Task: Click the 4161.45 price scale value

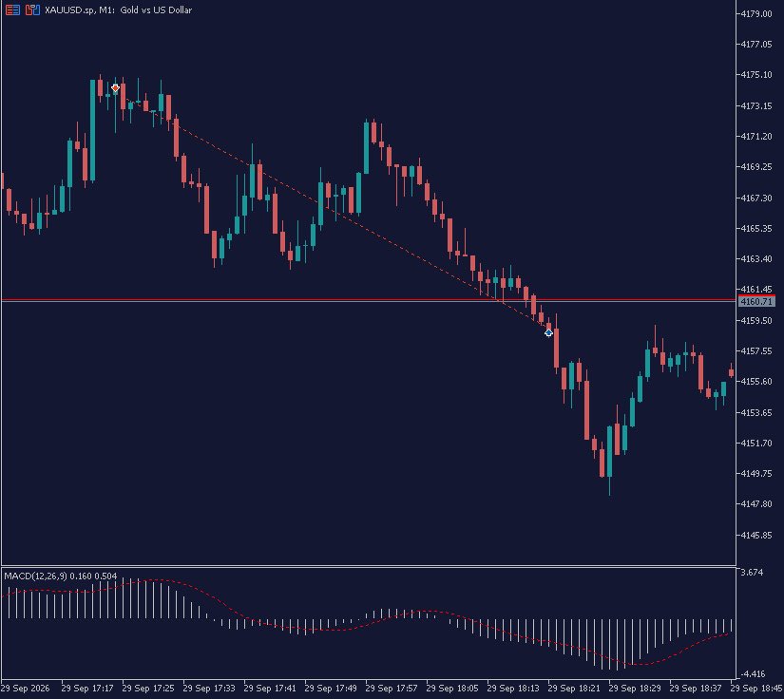Action: click(756, 290)
